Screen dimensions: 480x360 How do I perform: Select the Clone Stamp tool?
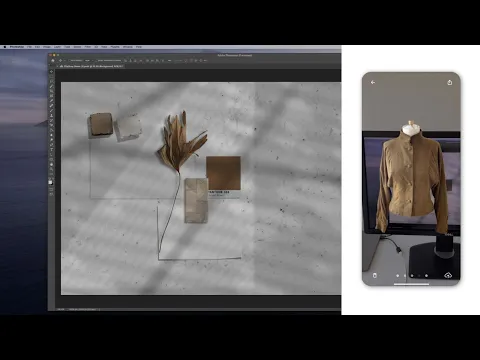click(x=51, y=116)
